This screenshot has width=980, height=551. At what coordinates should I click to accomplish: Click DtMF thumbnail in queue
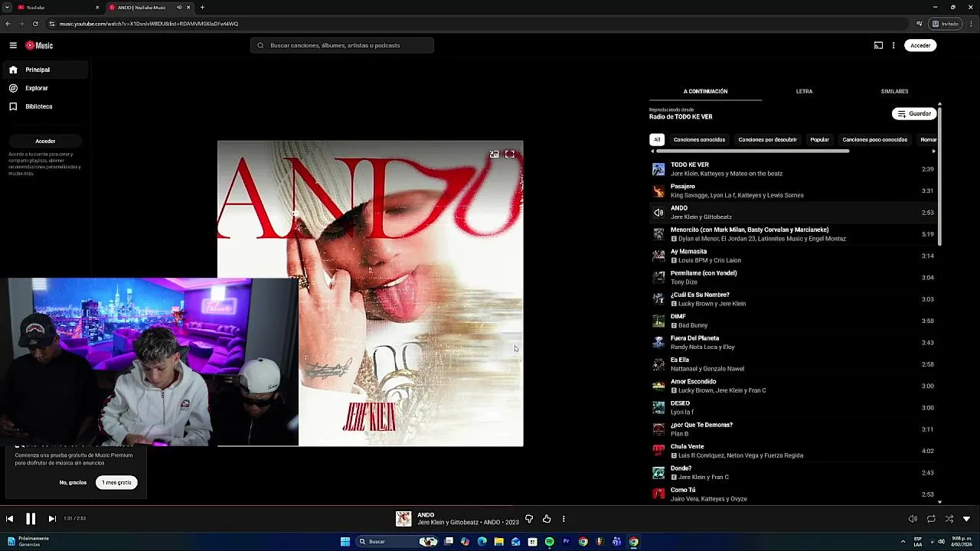click(658, 321)
